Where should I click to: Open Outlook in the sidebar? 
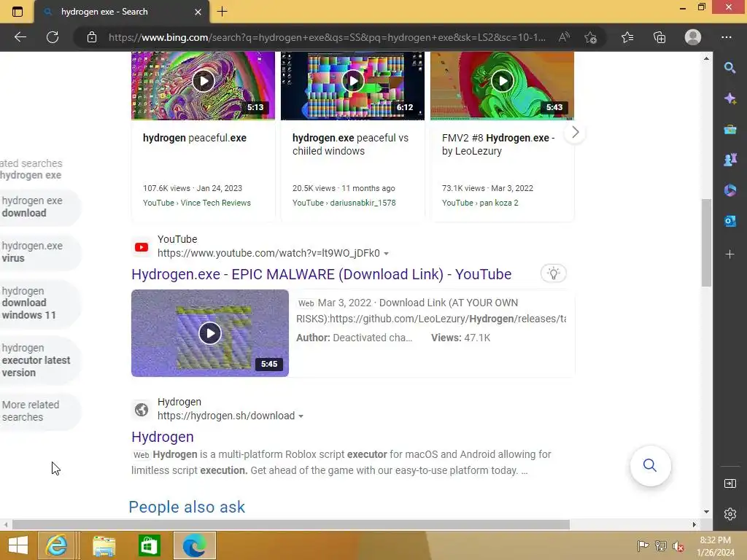(x=729, y=221)
